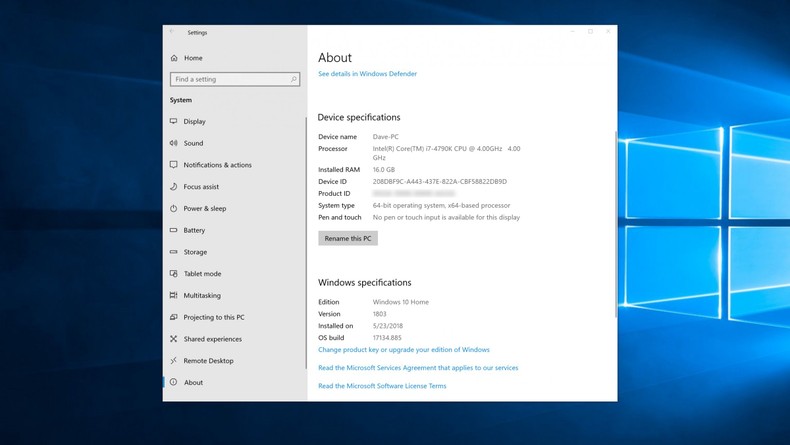Click the Home icon in sidebar

tap(174, 58)
